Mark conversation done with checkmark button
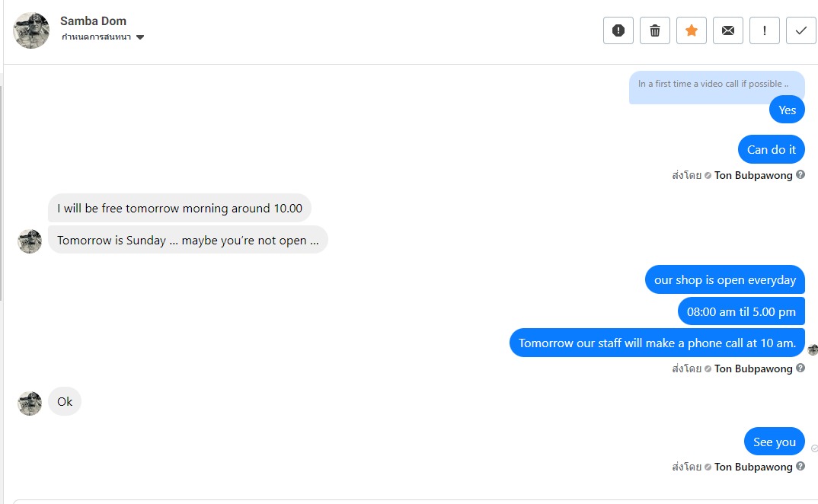The width and height of the screenshot is (818, 504). click(x=801, y=30)
